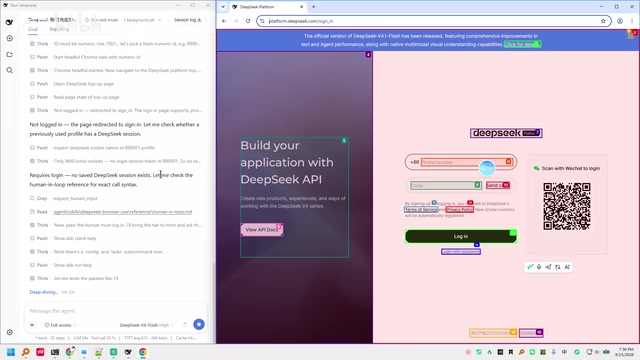Viewport: 640px width, 360px height.
Task: Focus the Phone number input field
Action: pos(467,162)
